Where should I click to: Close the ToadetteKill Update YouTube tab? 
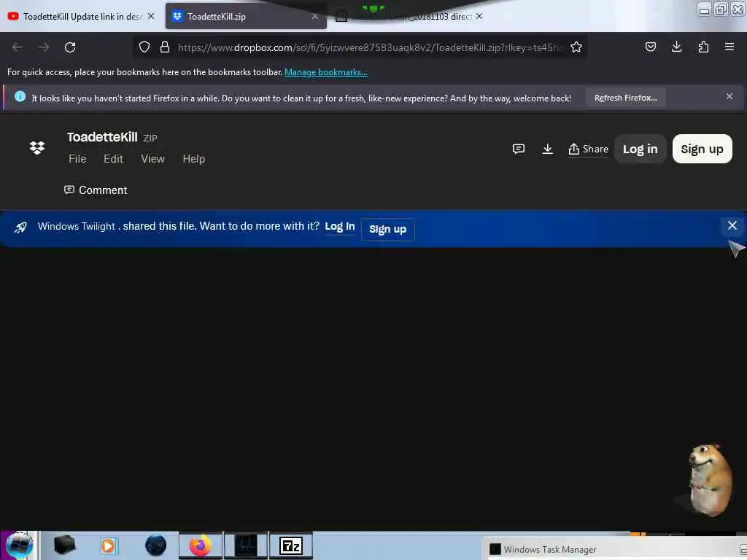point(151,16)
